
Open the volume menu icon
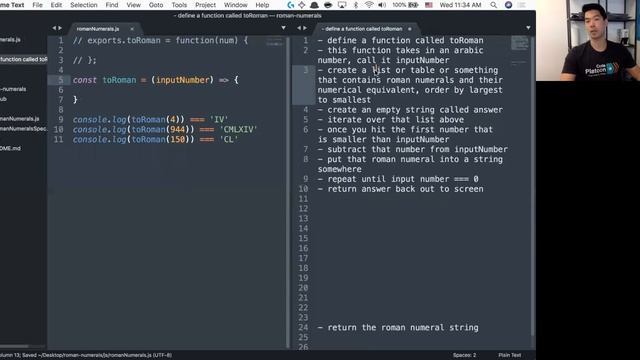[382, 5]
